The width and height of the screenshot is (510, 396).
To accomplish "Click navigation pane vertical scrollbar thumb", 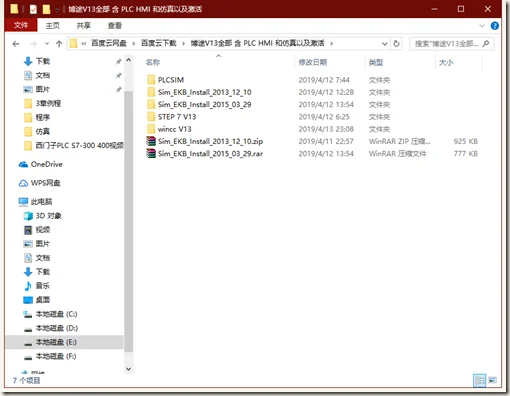I will click(x=128, y=221).
